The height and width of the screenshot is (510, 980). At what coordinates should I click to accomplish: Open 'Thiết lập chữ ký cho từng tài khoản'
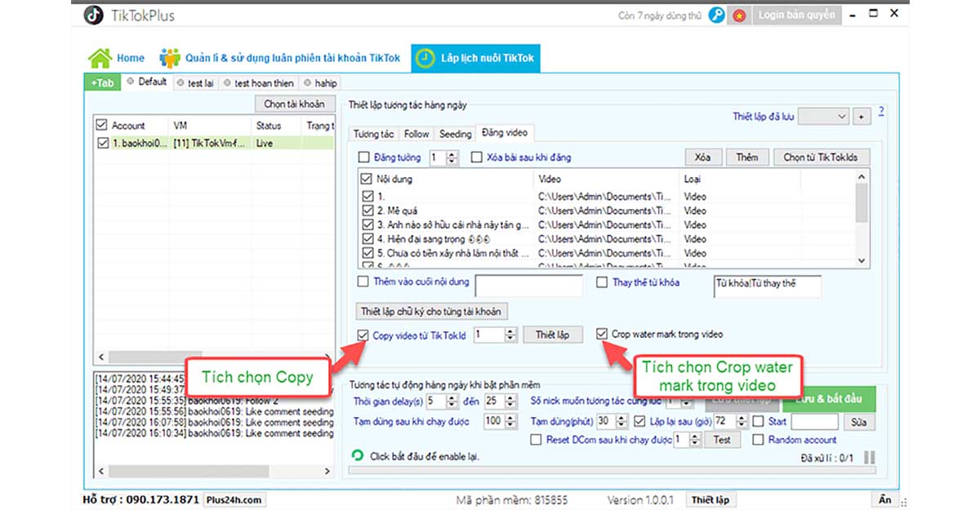[x=432, y=311]
